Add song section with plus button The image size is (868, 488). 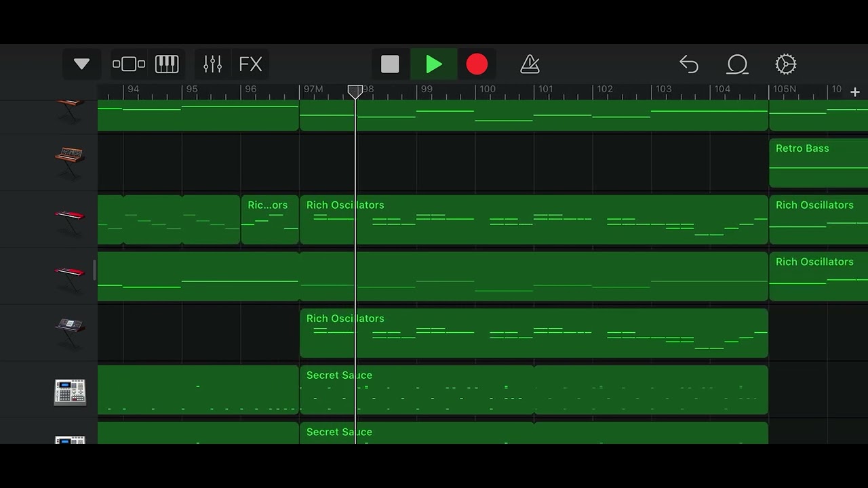(855, 91)
